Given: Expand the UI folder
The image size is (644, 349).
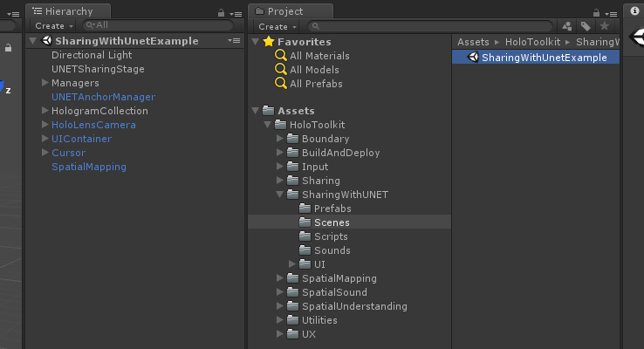Looking at the screenshot, I should [x=292, y=264].
